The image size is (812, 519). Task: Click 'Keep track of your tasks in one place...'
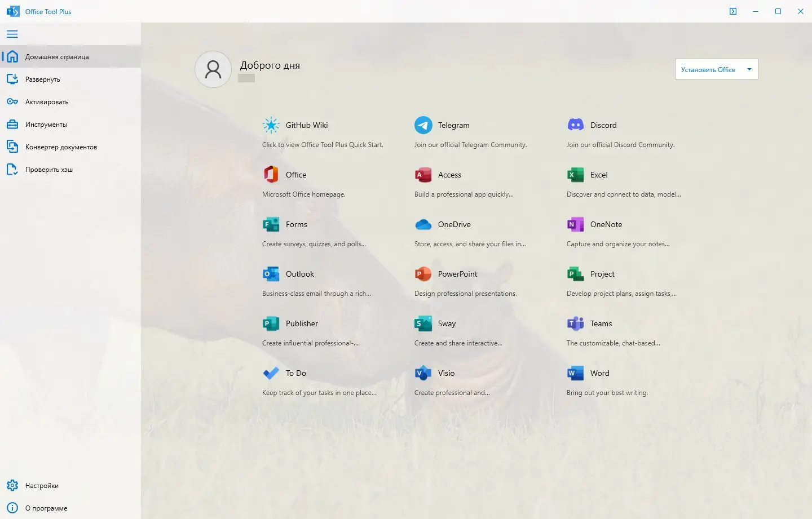[319, 393]
